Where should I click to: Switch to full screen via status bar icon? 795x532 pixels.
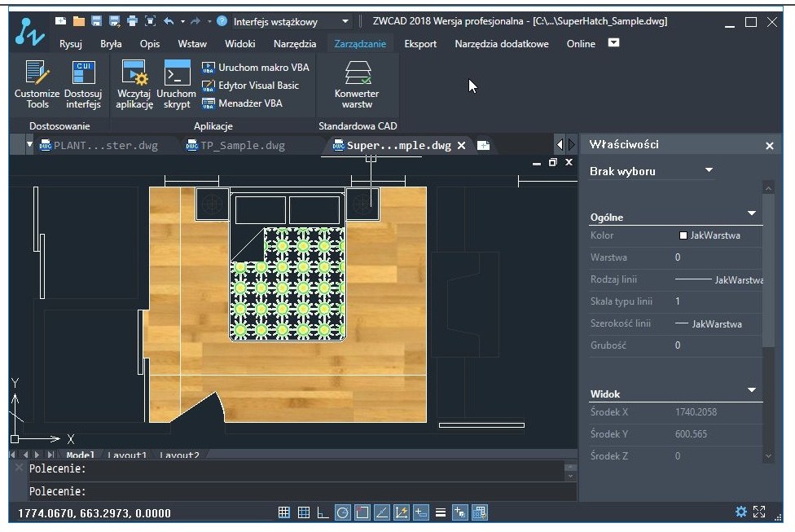pos(759,512)
